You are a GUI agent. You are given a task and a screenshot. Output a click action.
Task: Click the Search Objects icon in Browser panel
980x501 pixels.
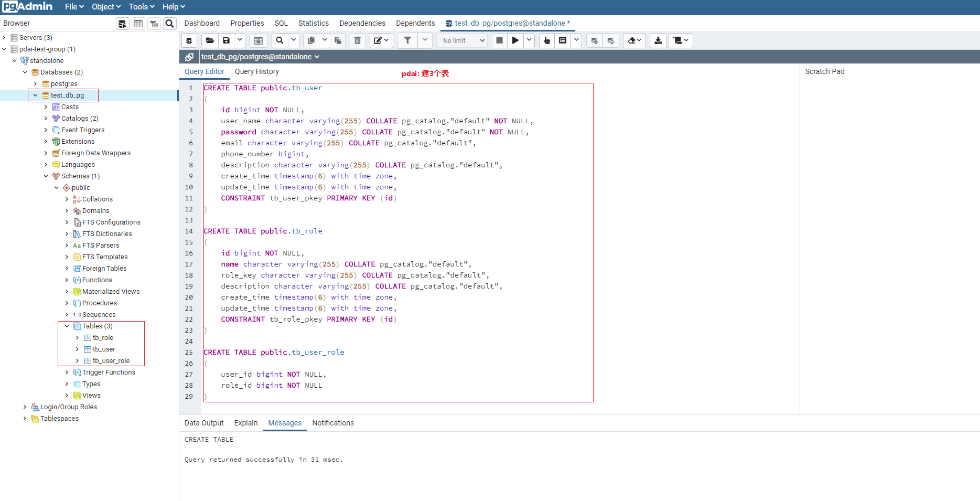[170, 24]
